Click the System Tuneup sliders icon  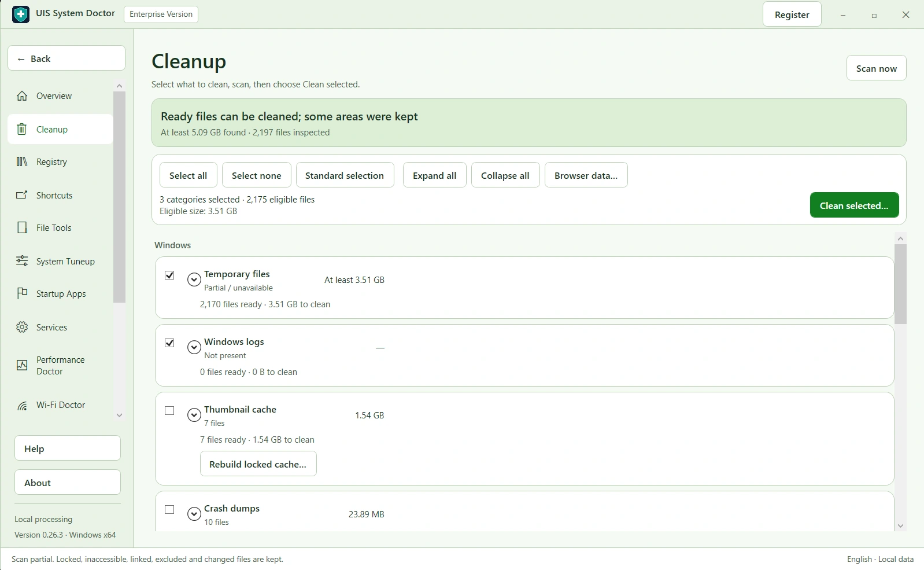(22, 261)
